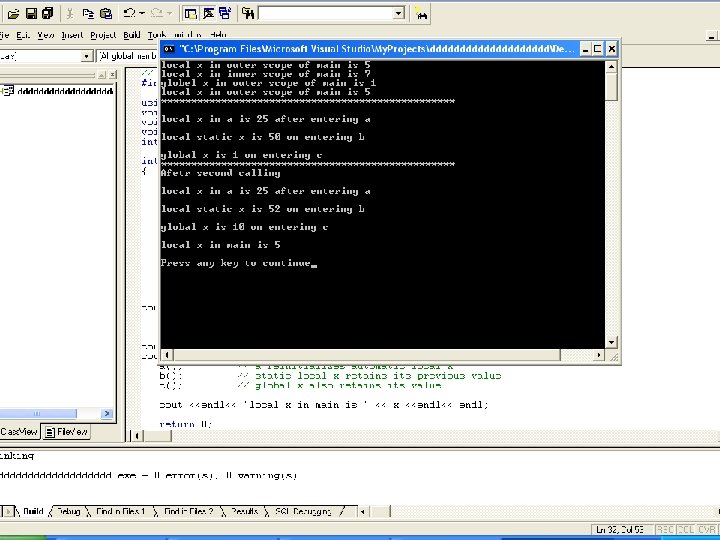Click workspace pane horizontal scrollbar thumb
The height and width of the screenshot is (540, 720).
(38, 414)
